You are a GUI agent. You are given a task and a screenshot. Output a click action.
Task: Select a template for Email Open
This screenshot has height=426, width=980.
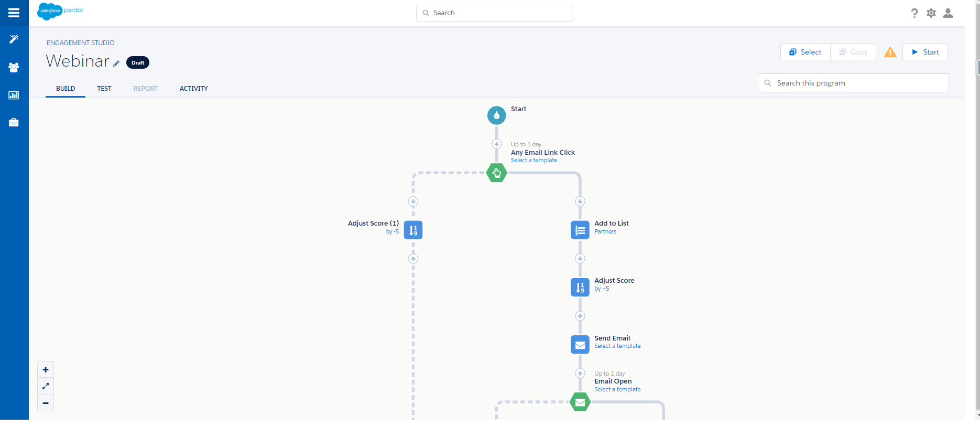coord(617,390)
